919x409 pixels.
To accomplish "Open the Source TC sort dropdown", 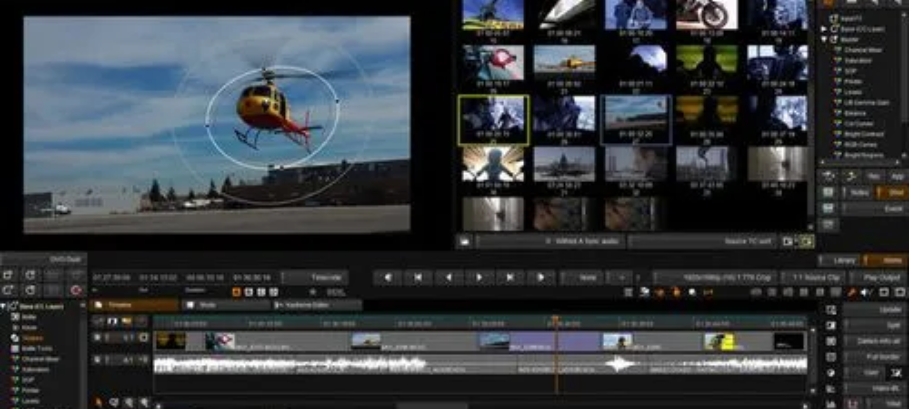I will point(702,241).
